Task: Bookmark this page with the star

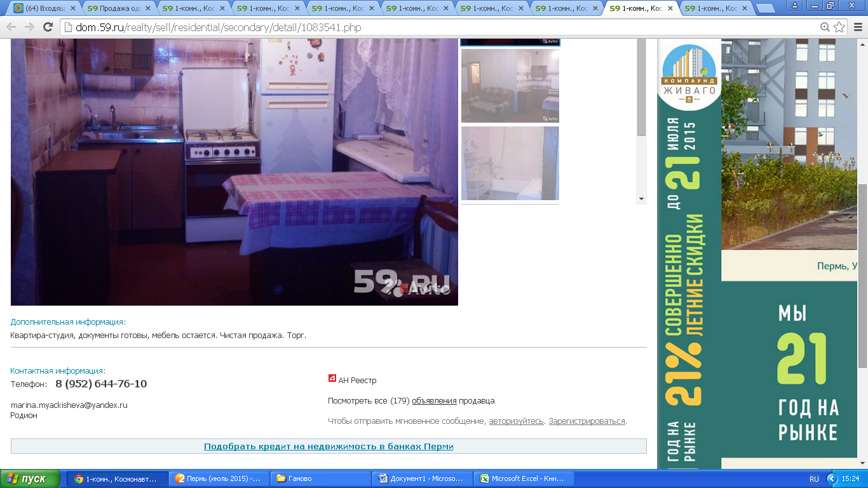Action: click(839, 27)
